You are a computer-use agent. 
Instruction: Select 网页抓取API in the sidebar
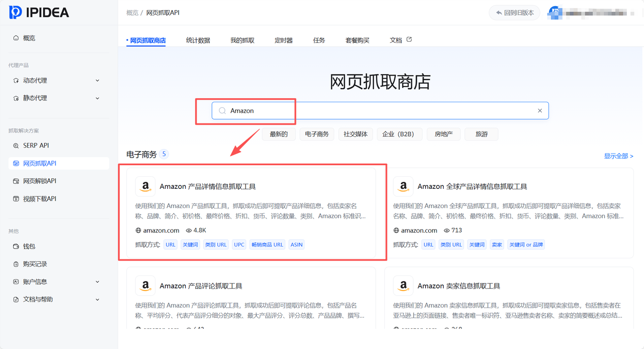58,163
